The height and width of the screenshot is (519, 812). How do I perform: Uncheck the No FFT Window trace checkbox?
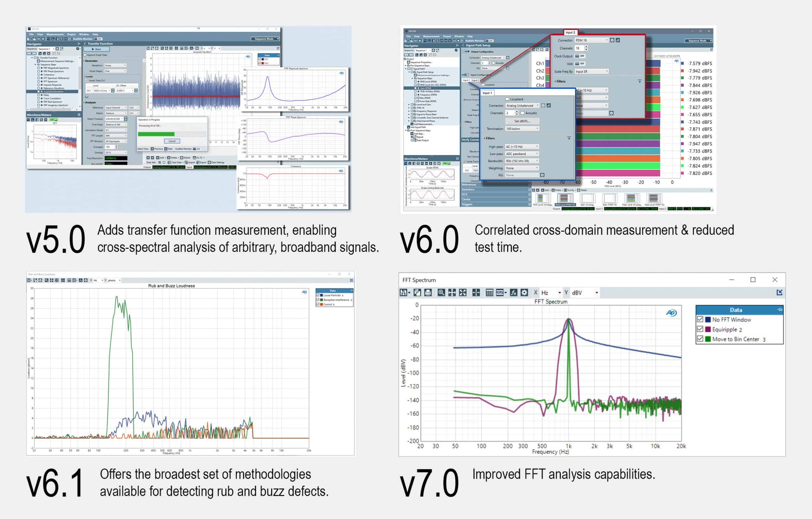(700, 319)
